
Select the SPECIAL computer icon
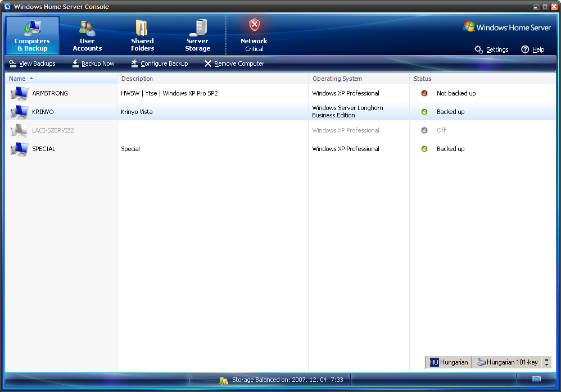tap(19, 149)
